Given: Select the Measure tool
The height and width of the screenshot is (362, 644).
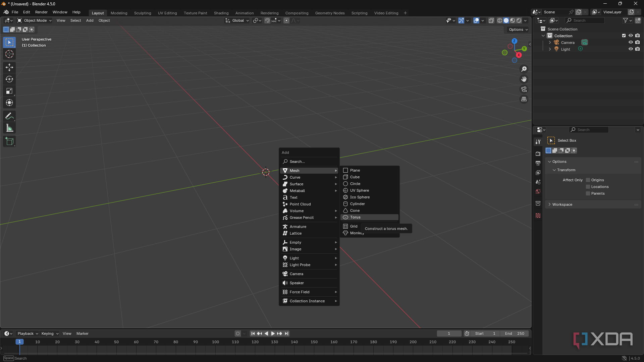Looking at the screenshot, I should pyautogui.click(x=9, y=128).
